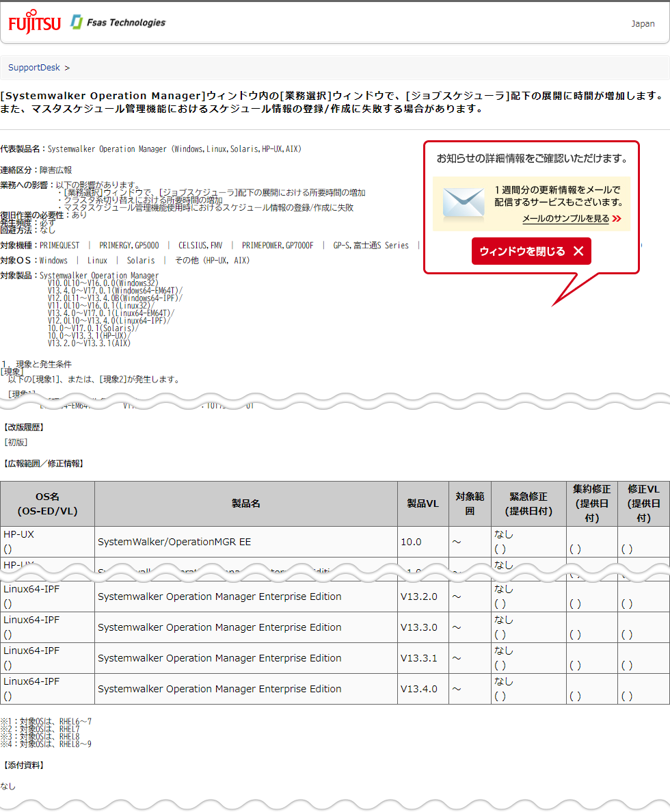Select the CELSIUS, FMV model text
Viewport: 670px width, 812px height.
coord(200,246)
